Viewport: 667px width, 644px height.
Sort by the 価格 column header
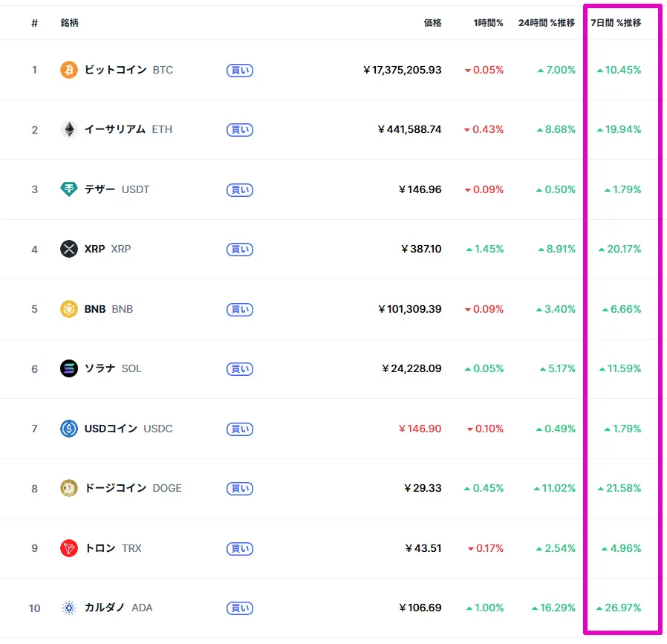pos(432,22)
